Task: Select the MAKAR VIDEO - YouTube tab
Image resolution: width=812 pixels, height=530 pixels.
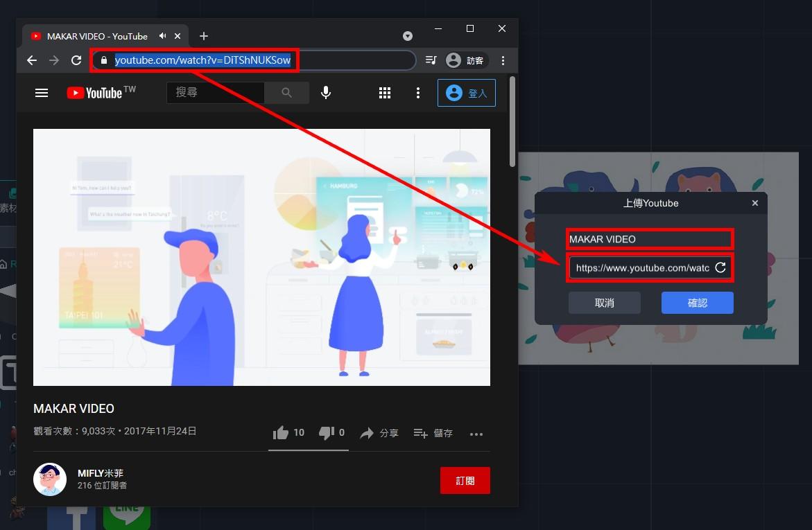Action: click(x=105, y=36)
